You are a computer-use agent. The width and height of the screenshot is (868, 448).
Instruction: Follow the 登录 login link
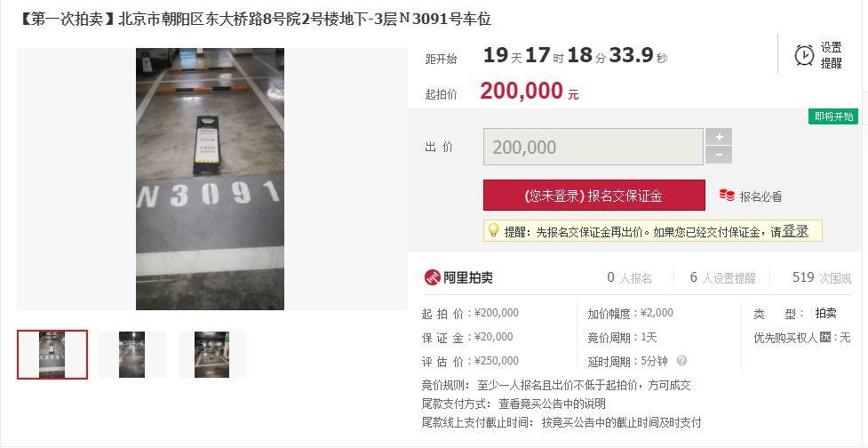point(795,231)
